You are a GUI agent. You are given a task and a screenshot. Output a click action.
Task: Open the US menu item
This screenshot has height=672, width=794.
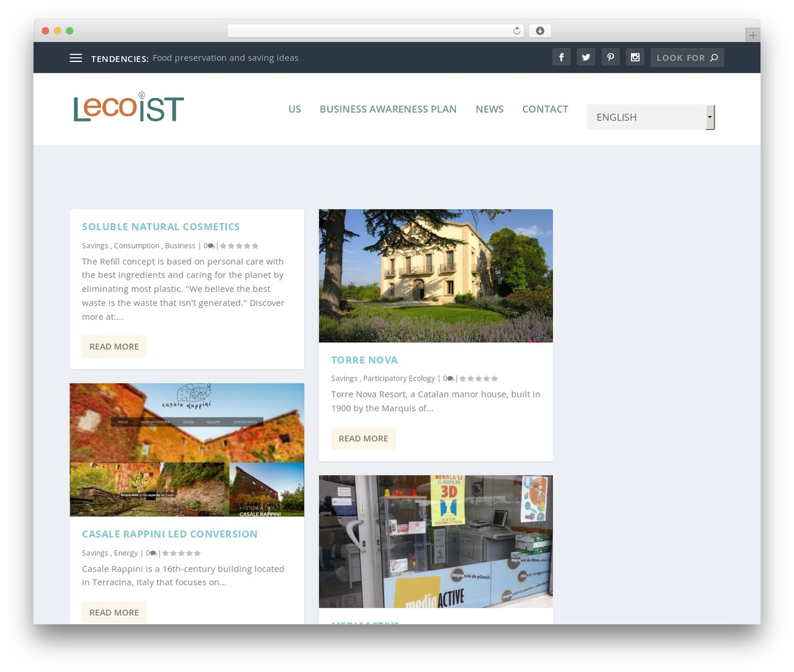[295, 109]
